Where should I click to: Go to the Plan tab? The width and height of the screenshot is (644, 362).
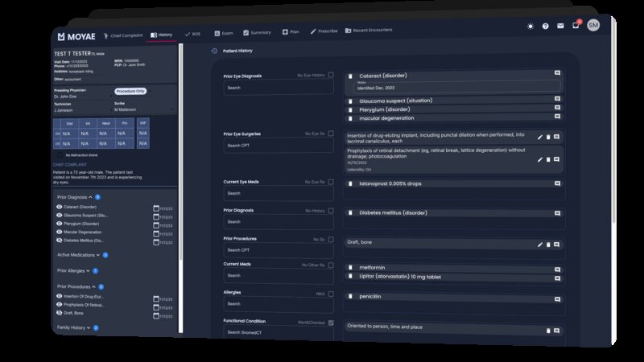291,31
